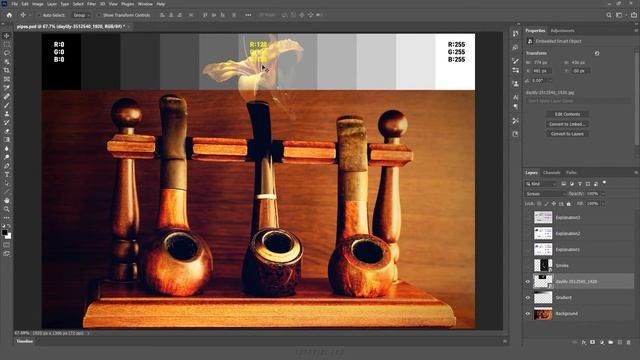
Task: Toggle the Auto-Select checkbox
Action: pos(39,15)
